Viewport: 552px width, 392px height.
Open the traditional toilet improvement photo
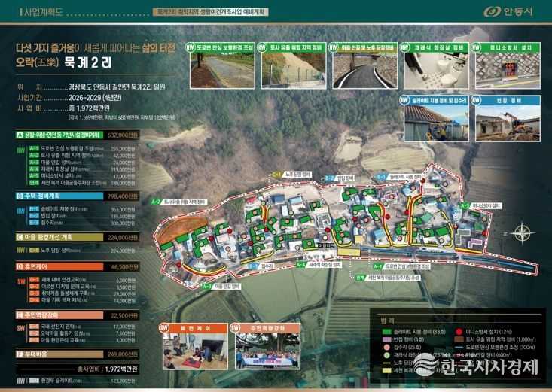click(436, 70)
